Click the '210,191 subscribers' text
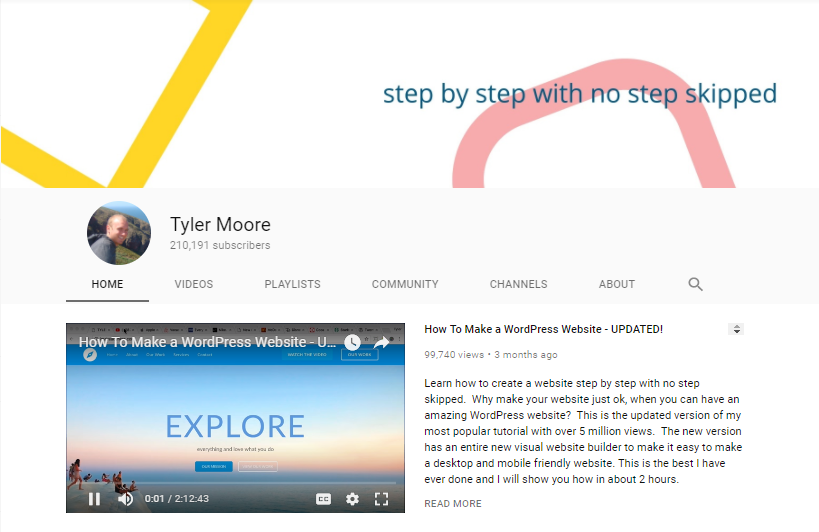This screenshot has width=819, height=532. pyautogui.click(x=220, y=245)
